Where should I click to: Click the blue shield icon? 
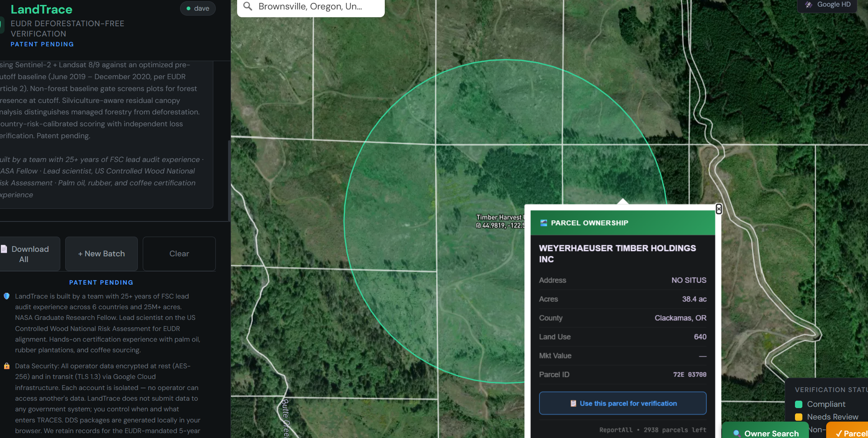pos(7,296)
